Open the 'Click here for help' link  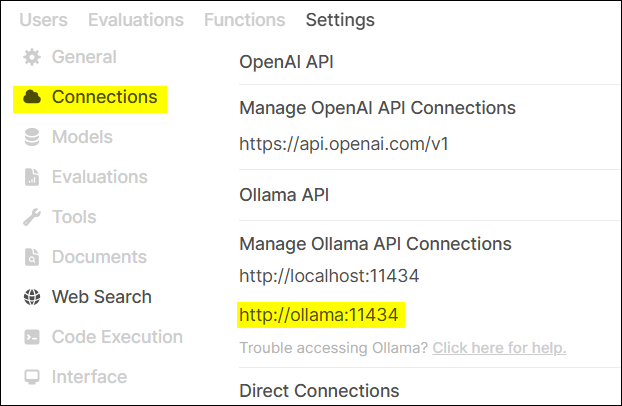pos(499,348)
